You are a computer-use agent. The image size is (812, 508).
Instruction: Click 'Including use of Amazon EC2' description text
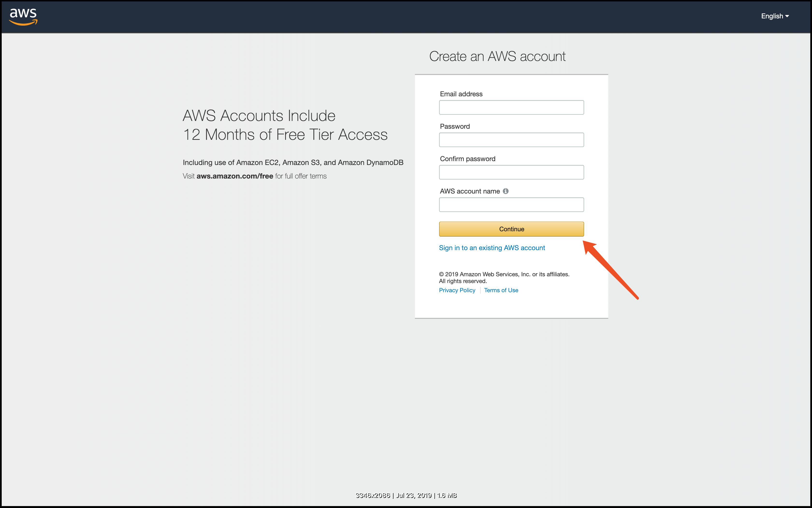293,163
